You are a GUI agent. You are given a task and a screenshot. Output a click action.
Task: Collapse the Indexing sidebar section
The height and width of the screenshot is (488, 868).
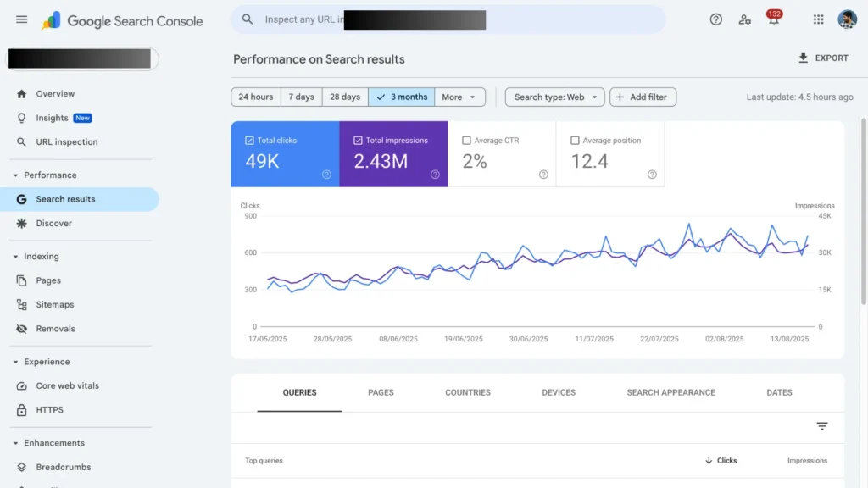coord(15,257)
